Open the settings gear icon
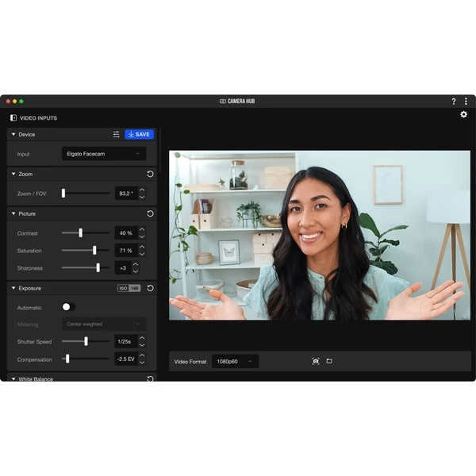The image size is (476, 476). tap(464, 114)
